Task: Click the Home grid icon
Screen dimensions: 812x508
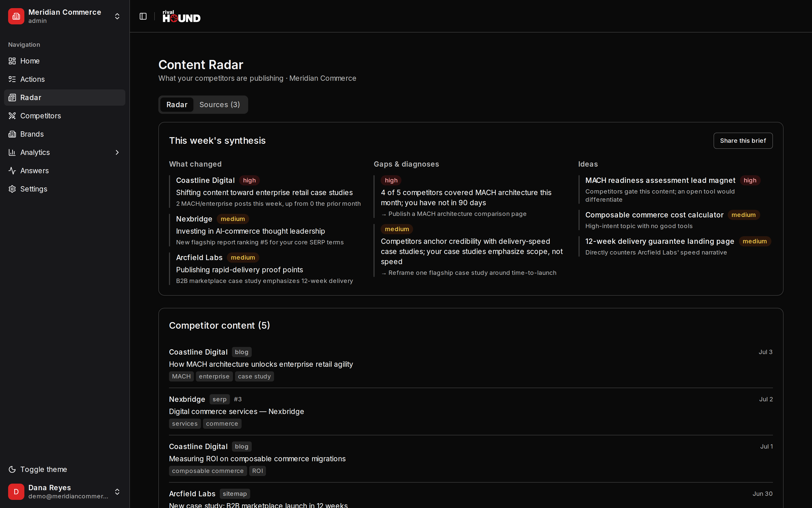Action: [12, 61]
